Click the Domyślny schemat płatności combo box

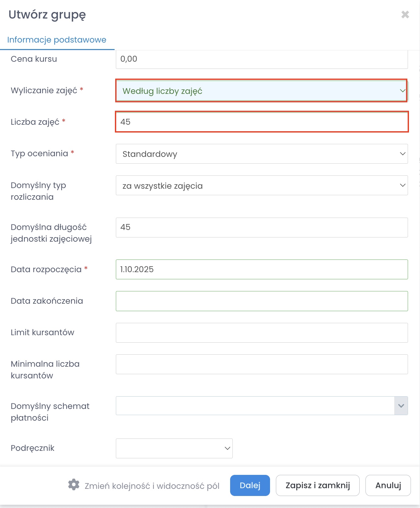tap(255, 406)
